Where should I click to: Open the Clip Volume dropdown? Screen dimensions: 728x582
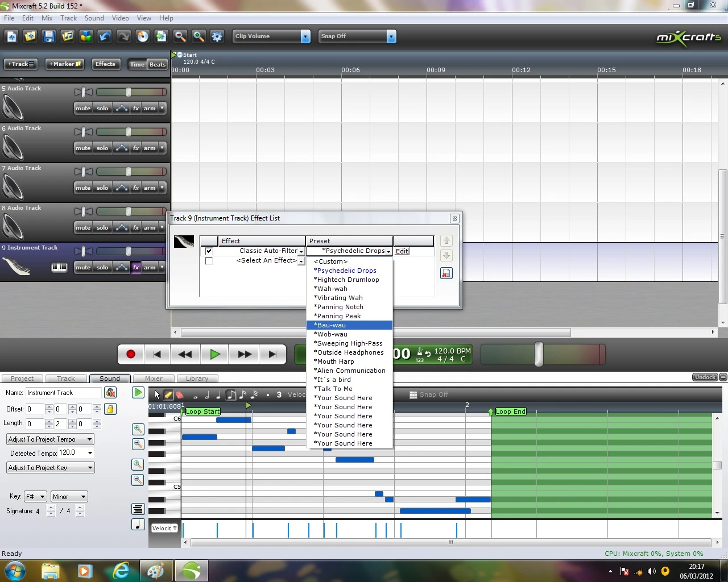pos(271,36)
